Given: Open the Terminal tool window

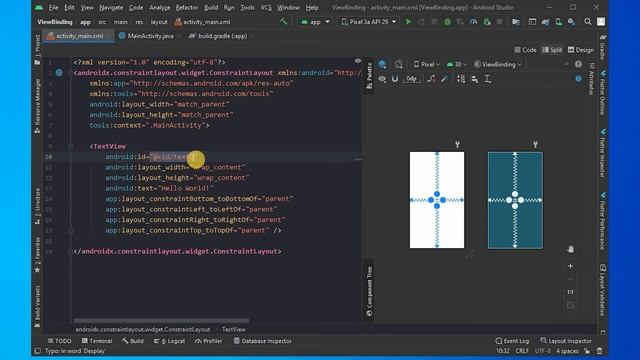Looking at the screenshot, I should (97, 341).
